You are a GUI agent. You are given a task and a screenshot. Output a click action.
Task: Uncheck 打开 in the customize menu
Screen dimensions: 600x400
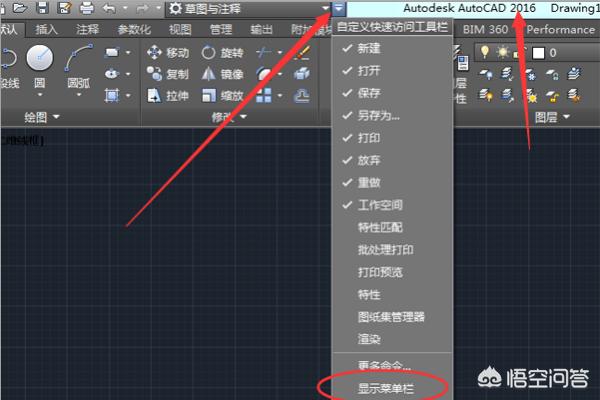click(392, 70)
